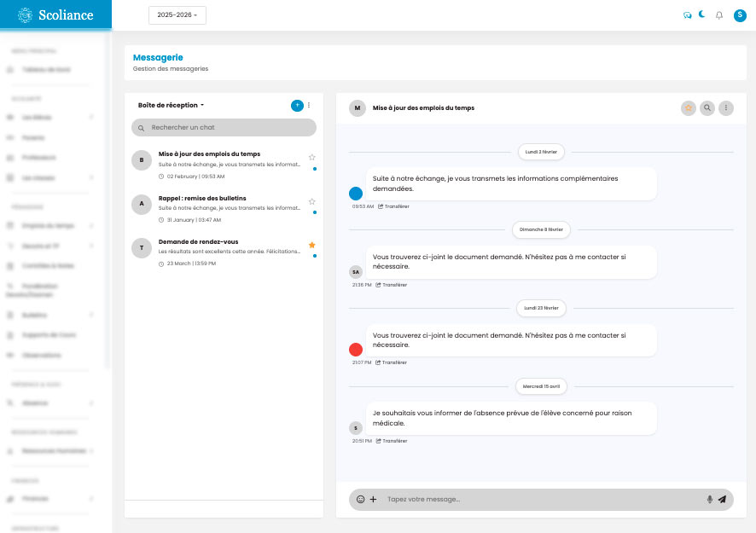756x533 pixels.
Task: Open the 2025-2026 school year dropdown
Action: [x=177, y=15]
